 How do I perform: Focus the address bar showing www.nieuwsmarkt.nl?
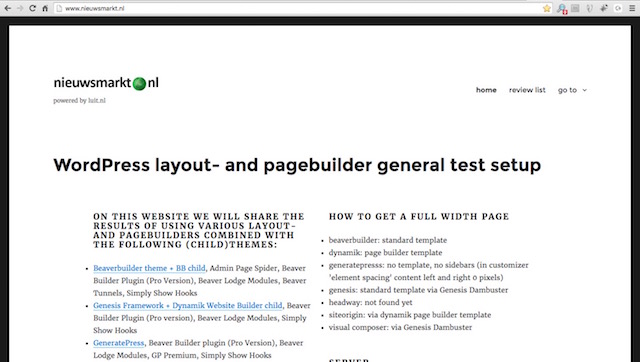[302, 8]
